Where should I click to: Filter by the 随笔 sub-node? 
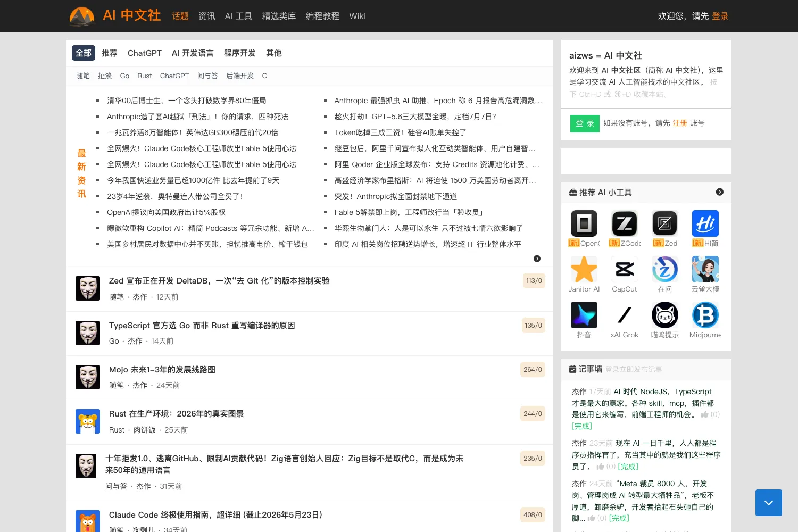83,76
